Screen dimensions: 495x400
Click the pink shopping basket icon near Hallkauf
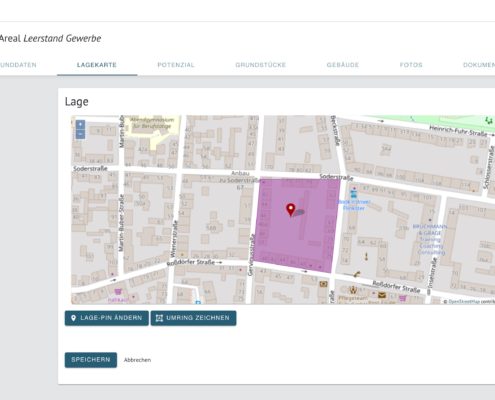118,292
